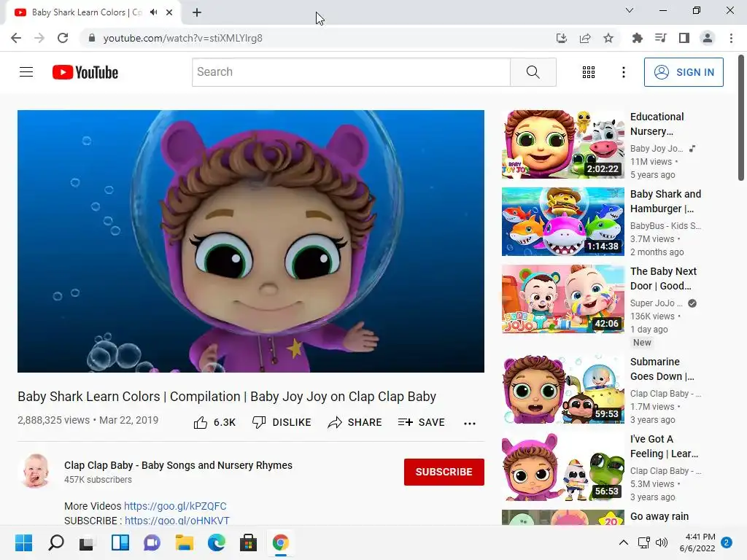
Task: Open Submarine Goes Down thumbnail
Action: coord(562,389)
